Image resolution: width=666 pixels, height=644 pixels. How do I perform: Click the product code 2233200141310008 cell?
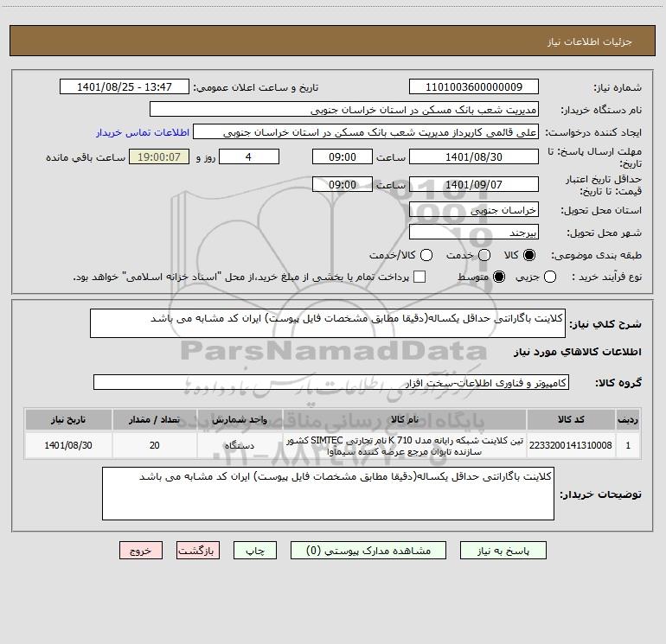pyautogui.click(x=571, y=445)
